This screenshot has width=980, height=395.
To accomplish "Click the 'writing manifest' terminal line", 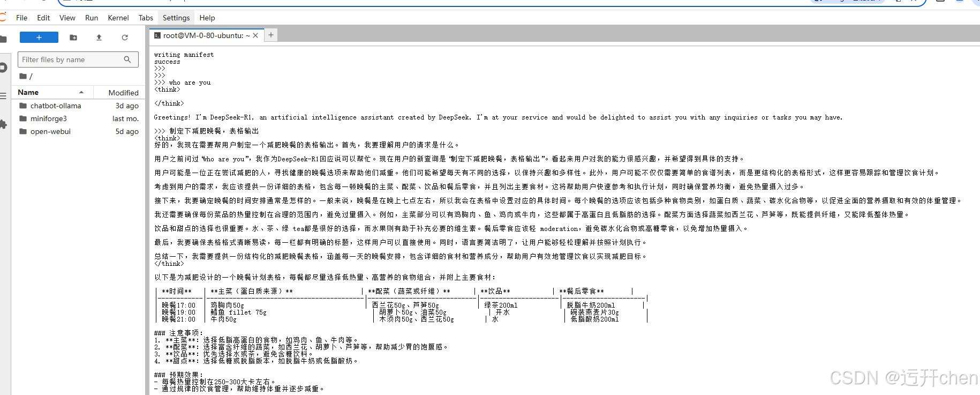I will 184,55.
